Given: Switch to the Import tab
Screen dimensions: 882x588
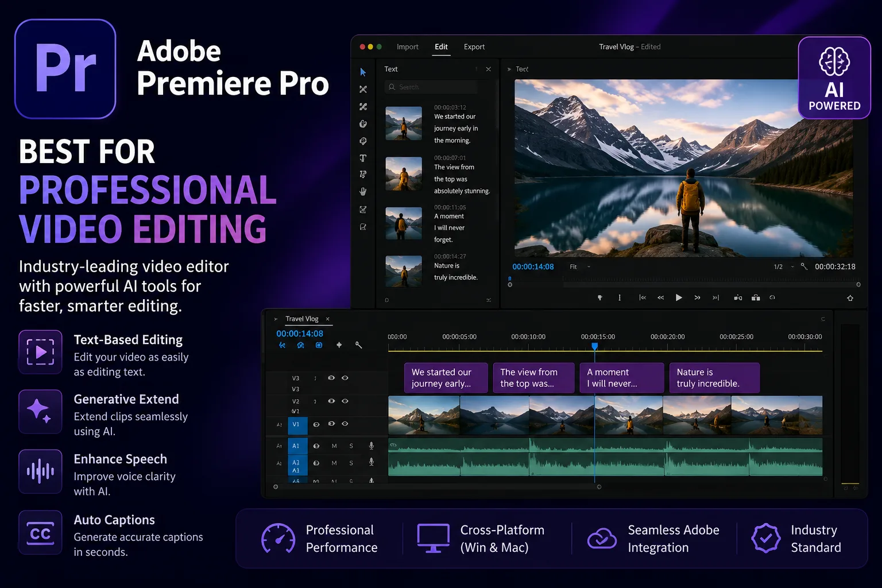Looking at the screenshot, I should (x=408, y=47).
